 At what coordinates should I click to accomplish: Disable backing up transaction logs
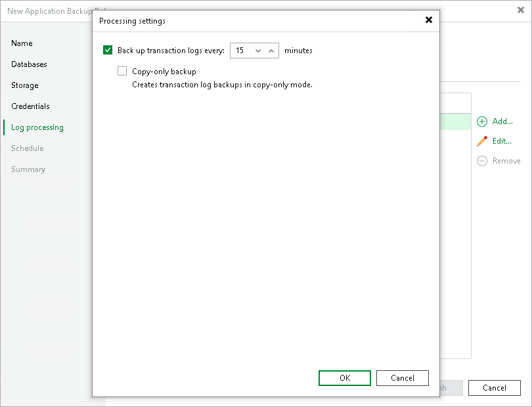point(108,50)
